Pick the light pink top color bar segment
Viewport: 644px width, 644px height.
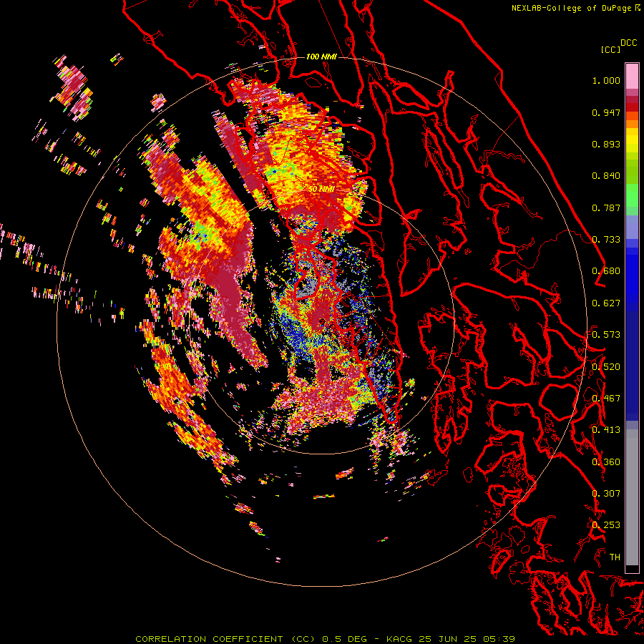coord(632,77)
